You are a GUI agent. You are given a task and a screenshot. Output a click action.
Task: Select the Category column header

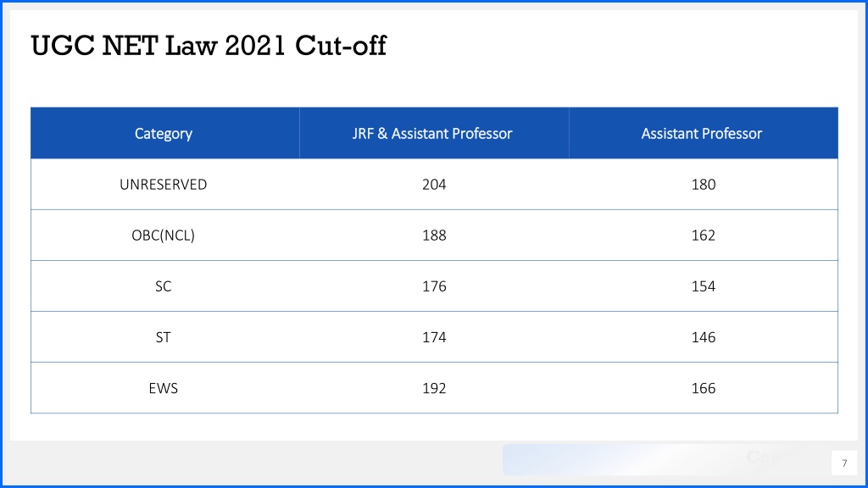coord(165,133)
